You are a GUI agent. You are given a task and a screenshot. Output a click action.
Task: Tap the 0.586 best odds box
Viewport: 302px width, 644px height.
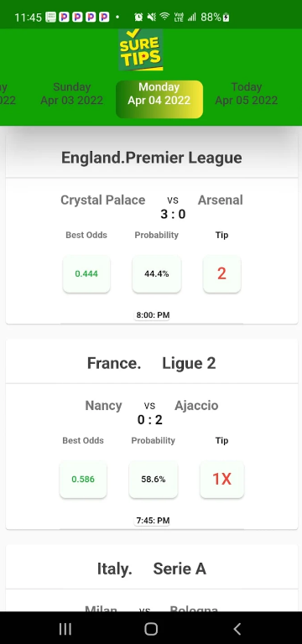click(x=83, y=480)
